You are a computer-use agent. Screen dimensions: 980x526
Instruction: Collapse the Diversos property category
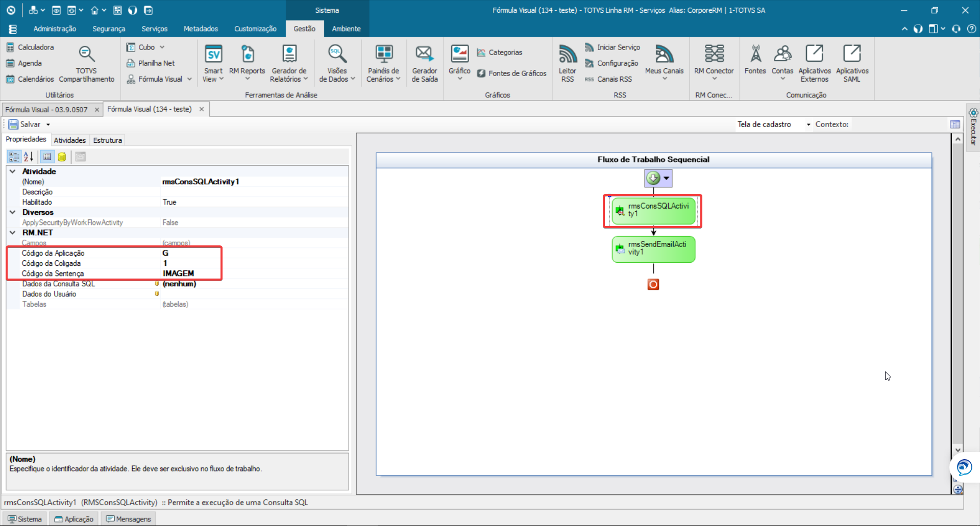[13, 212]
